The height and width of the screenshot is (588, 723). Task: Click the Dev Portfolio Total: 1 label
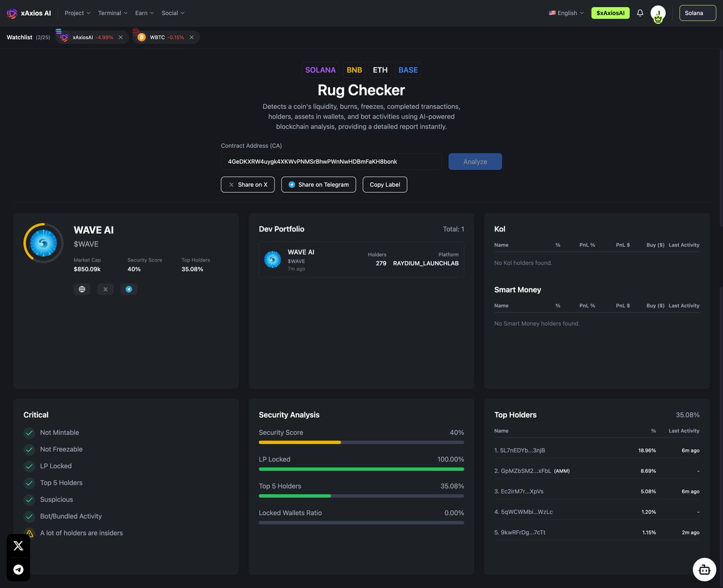point(454,229)
